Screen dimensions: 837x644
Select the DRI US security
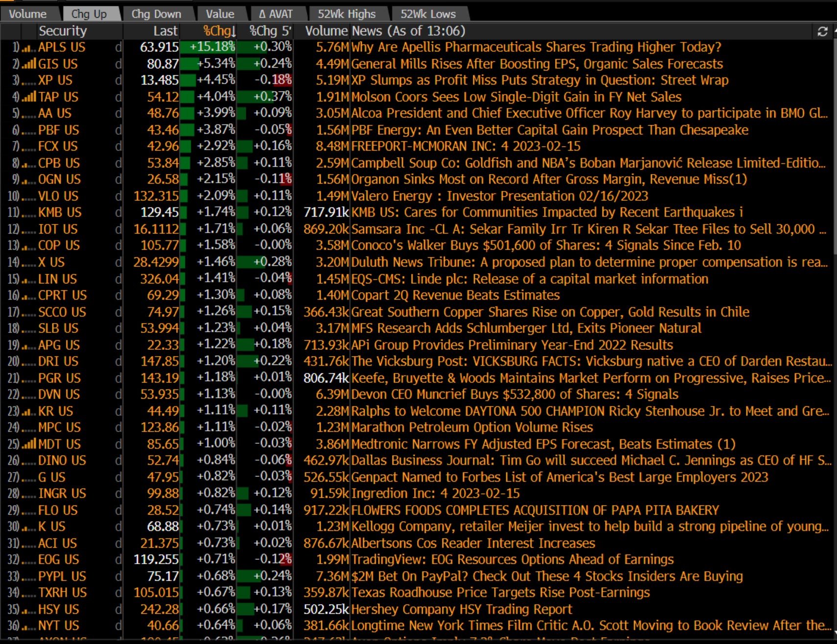pos(58,362)
